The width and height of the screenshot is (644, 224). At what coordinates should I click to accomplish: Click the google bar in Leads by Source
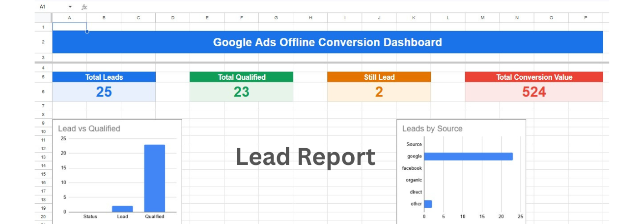[468, 157]
